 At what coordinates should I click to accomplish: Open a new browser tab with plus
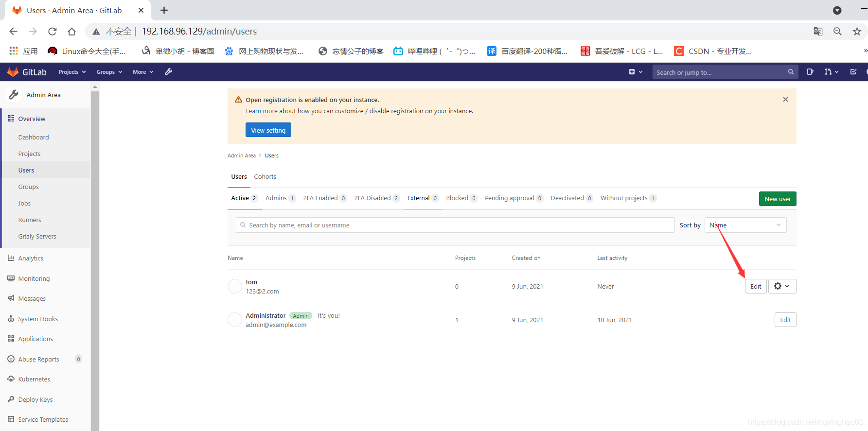point(164,10)
